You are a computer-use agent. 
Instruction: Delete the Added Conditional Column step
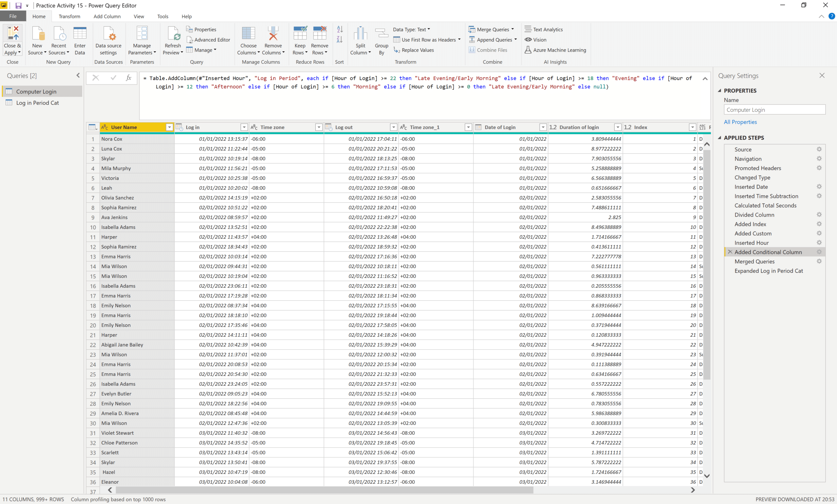tap(730, 252)
